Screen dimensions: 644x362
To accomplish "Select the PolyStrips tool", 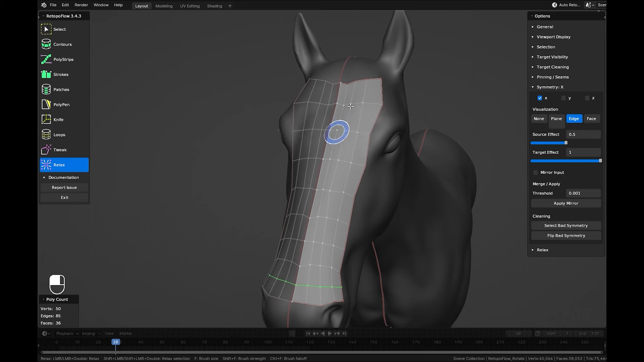I will point(63,59).
